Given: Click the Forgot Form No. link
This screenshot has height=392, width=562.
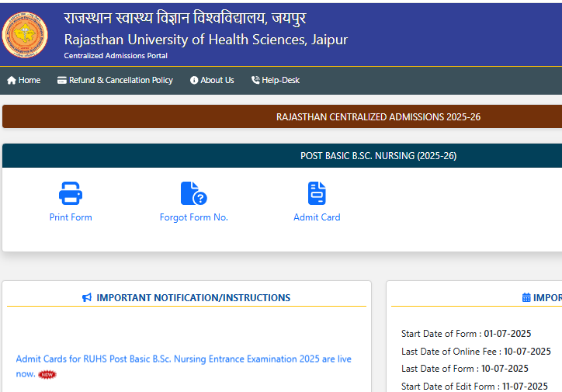Looking at the screenshot, I should point(194,217).
